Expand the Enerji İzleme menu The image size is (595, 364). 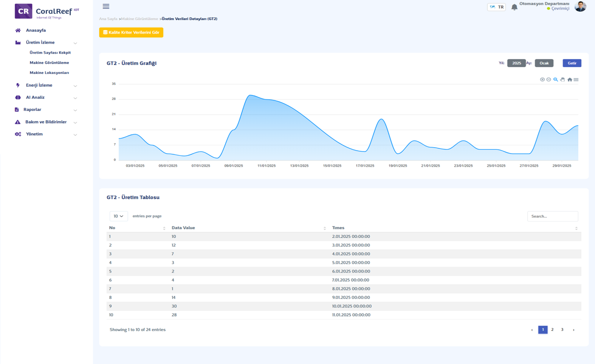39,85
